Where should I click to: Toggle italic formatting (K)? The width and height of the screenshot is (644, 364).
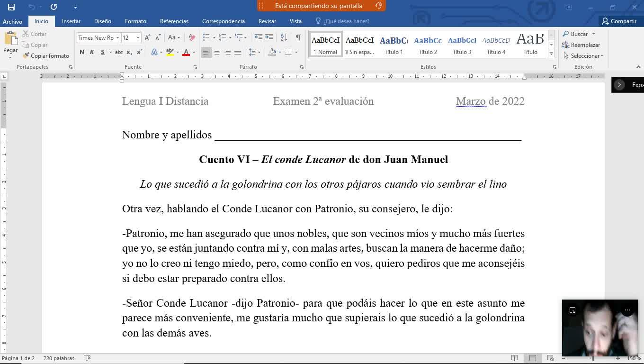[x=92, y=52]
